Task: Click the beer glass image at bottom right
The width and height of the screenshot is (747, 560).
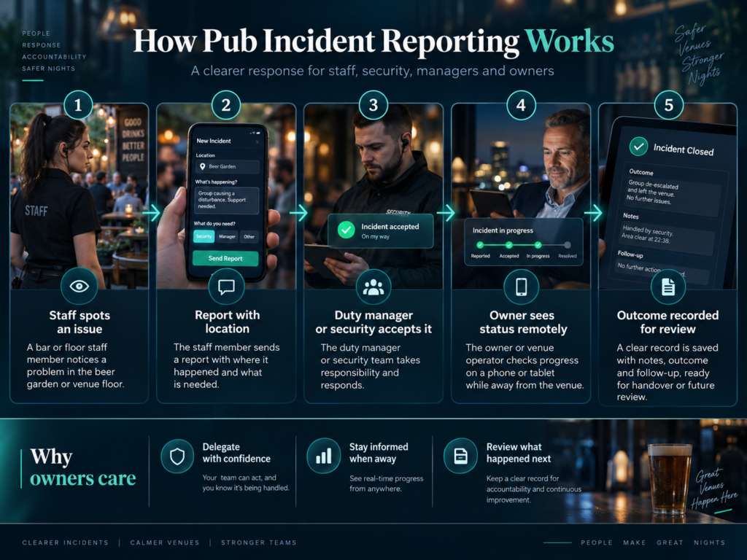Action: [670, 480]
